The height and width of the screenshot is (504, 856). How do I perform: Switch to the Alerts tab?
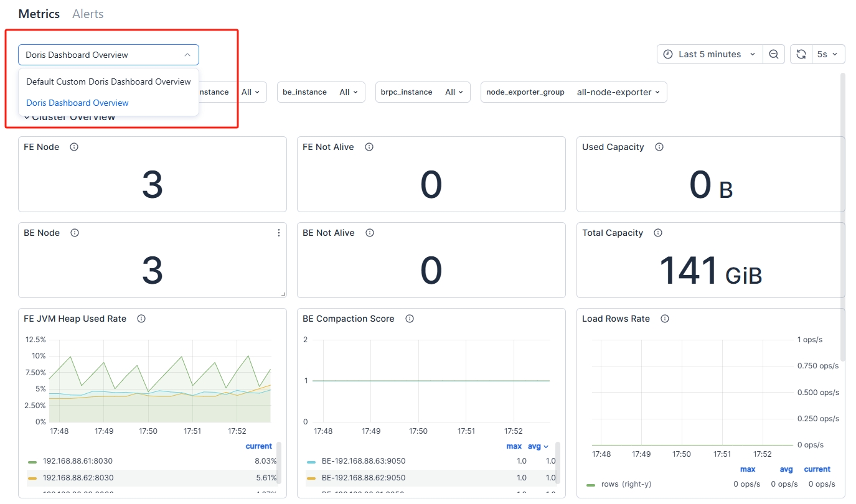point(88,14)
